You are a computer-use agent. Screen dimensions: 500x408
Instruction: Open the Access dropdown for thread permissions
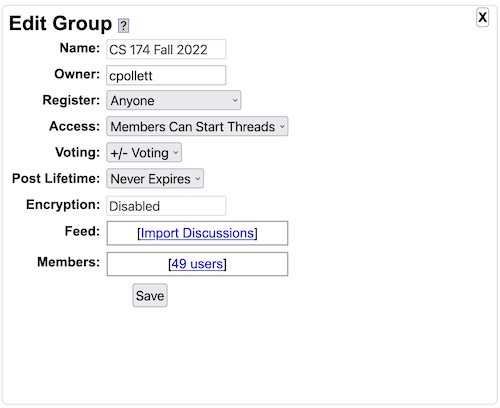[x=197, y=126]
